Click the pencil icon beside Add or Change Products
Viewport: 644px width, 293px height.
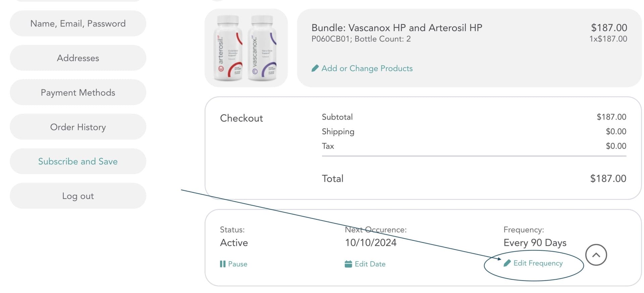click(x=315, y=69)
